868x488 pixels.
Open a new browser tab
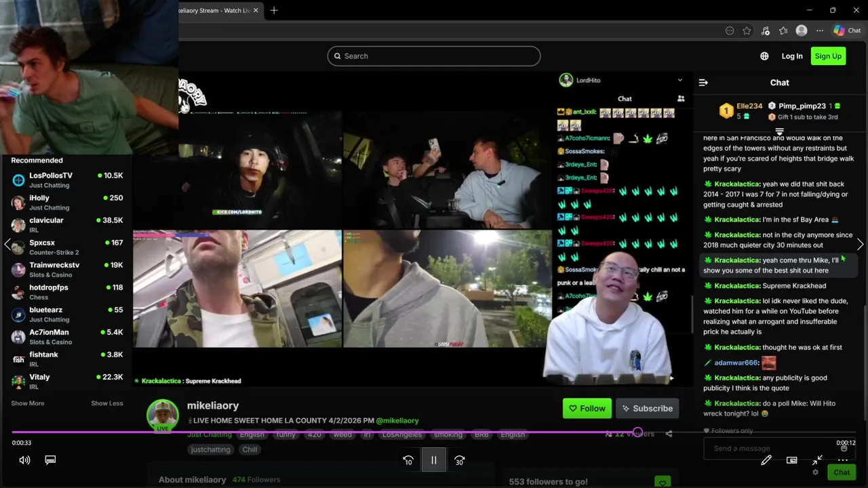pos(274,10)
